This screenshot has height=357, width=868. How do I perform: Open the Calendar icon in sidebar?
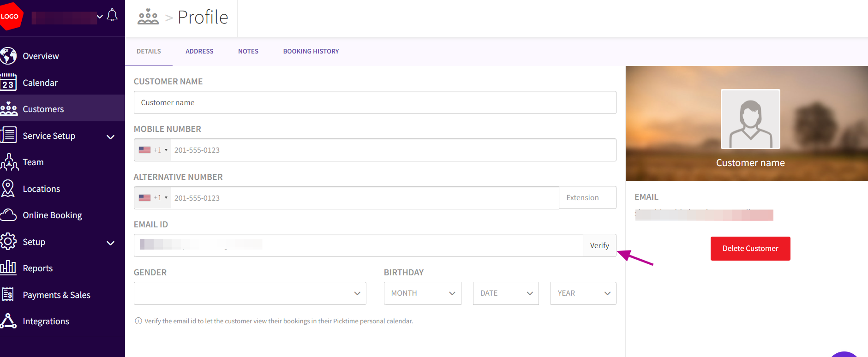(x=8, y=83)
